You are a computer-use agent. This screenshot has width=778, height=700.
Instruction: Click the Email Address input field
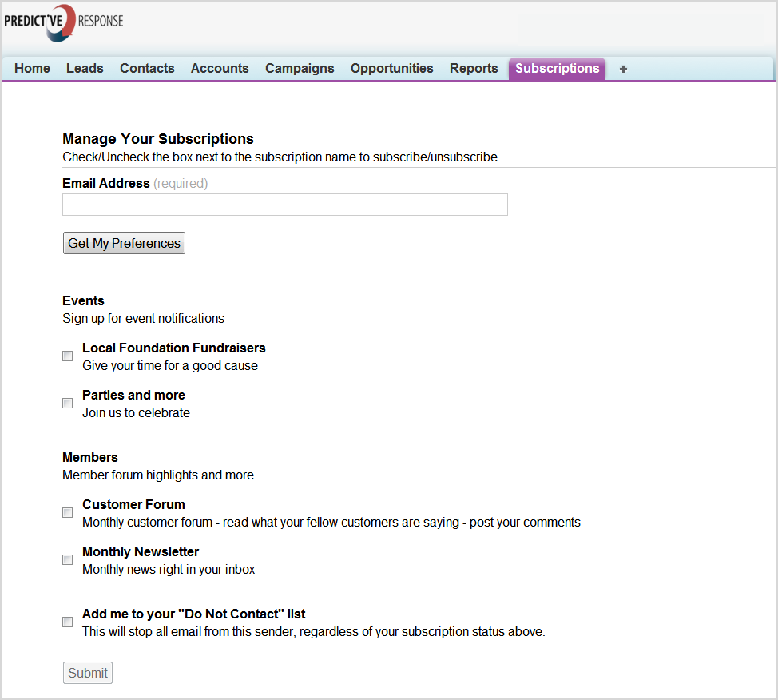coord(284,205)
